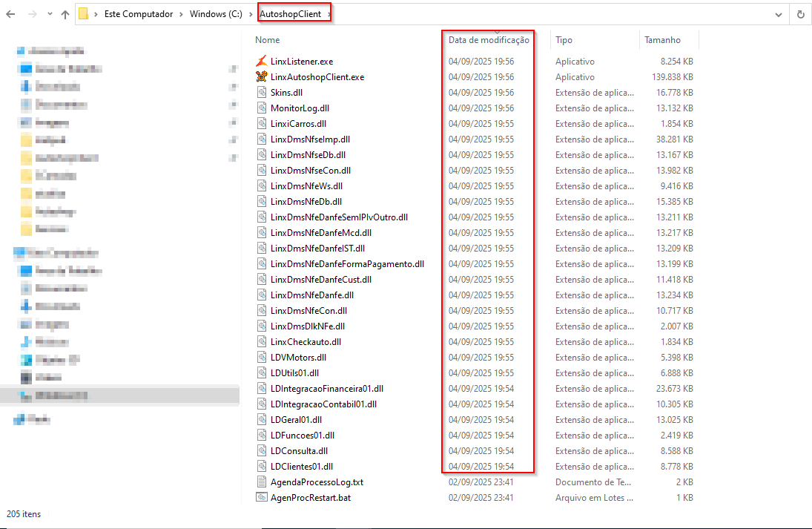
Task: Select file name 'LDConsulta.dll'
Action: (x=299, y=451)
